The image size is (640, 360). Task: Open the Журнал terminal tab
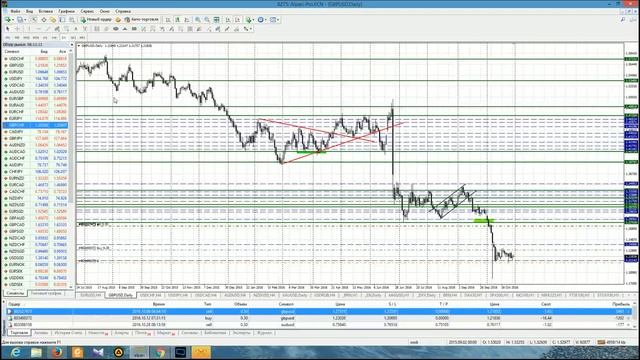point(264,333)
